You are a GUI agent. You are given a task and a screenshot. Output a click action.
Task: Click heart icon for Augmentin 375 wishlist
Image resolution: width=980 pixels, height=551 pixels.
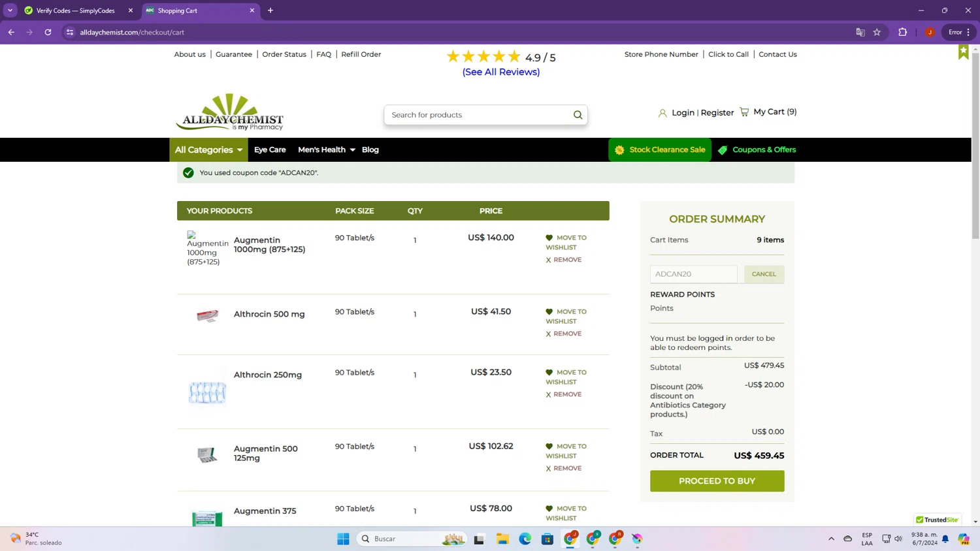tap(549, 509)
